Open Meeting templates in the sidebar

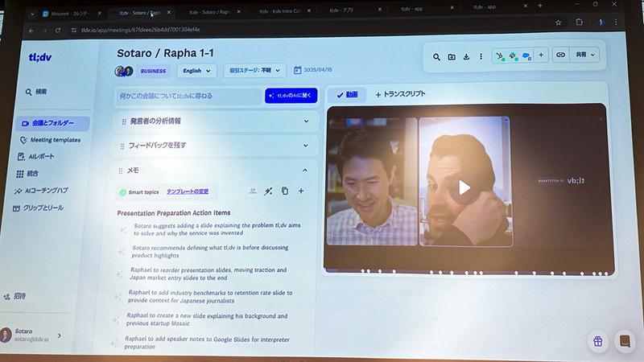point(51,140)
